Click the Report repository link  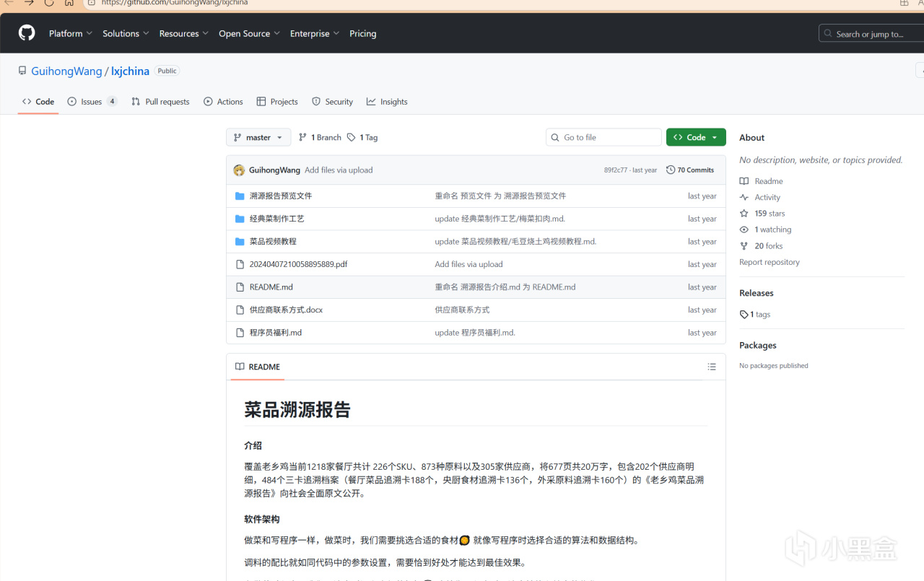[770, 262]
